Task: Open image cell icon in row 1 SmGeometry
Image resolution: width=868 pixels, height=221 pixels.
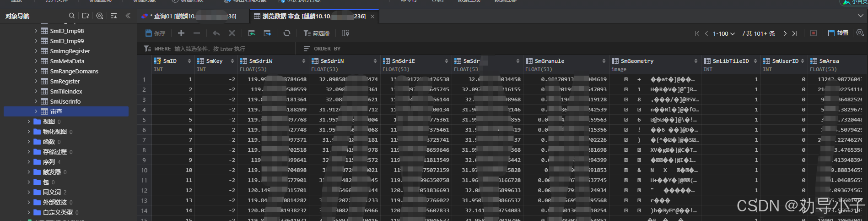Action: pos(625,79)
